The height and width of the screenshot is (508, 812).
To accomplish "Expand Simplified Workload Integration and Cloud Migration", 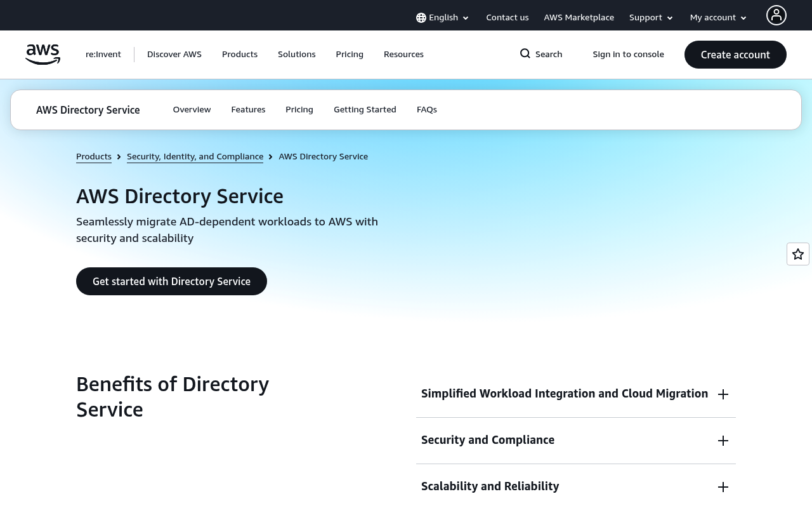I will pyautogui.click(x=576, y=394).
